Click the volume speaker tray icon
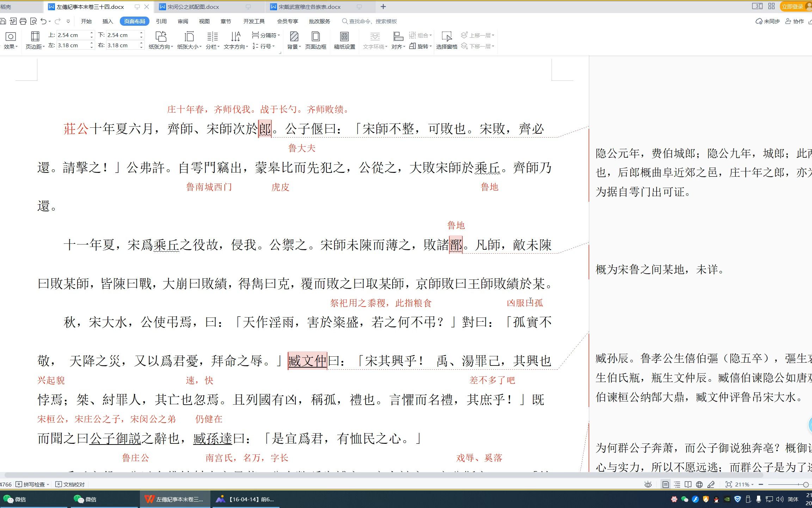812x508 pixels. point(780,499)
